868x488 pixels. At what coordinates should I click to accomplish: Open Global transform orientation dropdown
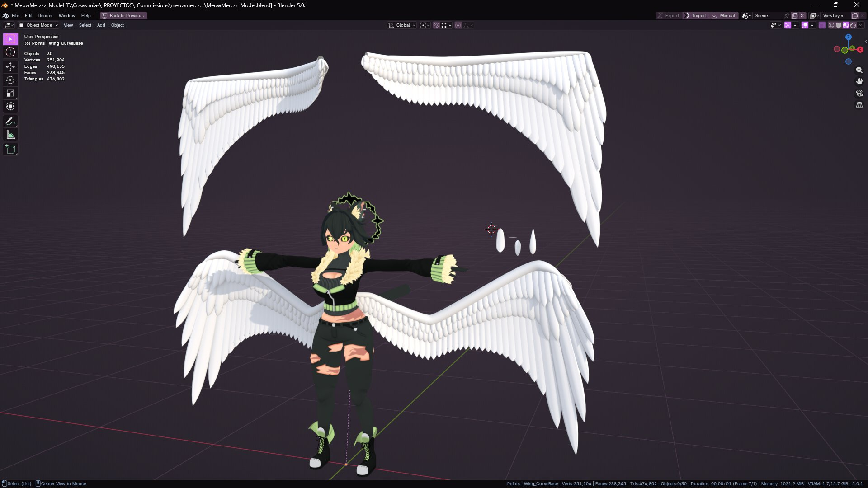(x=402, y=25)
